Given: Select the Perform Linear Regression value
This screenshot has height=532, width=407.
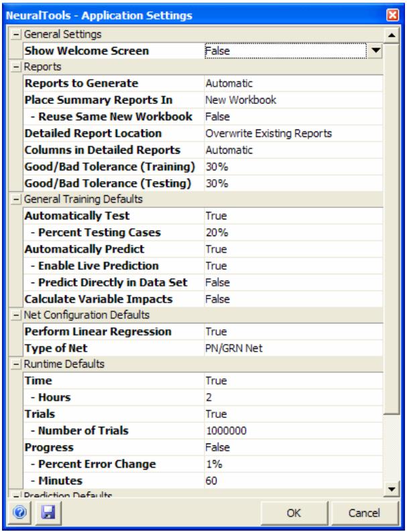Looking at the screenshot, I should coord(294,331).
